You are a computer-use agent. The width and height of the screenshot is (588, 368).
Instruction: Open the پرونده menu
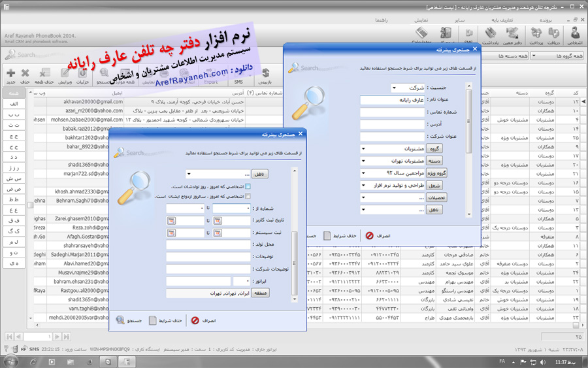546,20
